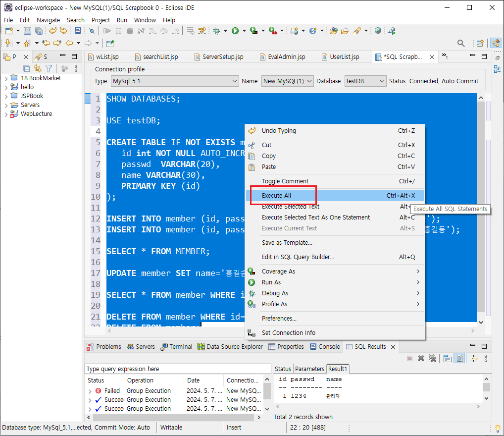
Task: Click the search magnifier icon at top right
Action: [460, 43]
